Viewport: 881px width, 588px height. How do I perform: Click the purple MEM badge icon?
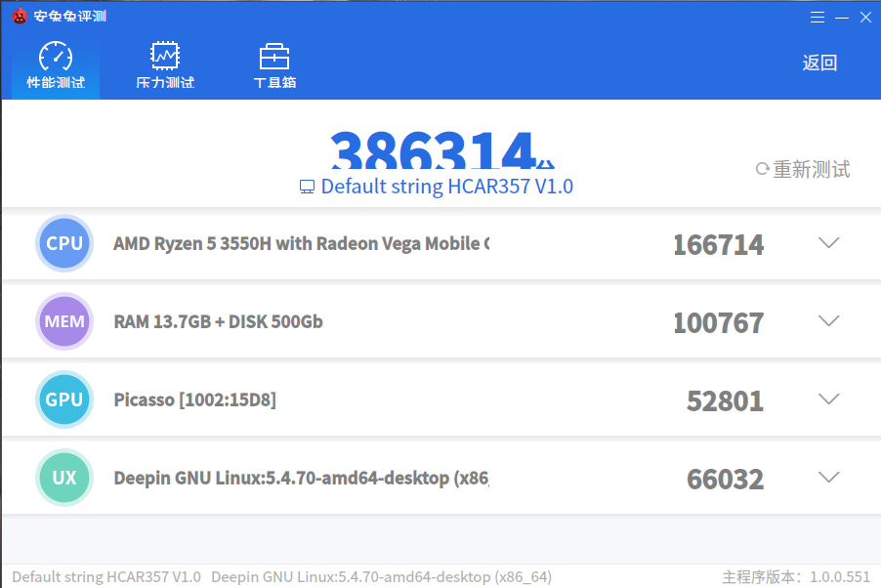pyautogui.click(x=64, y=321)
